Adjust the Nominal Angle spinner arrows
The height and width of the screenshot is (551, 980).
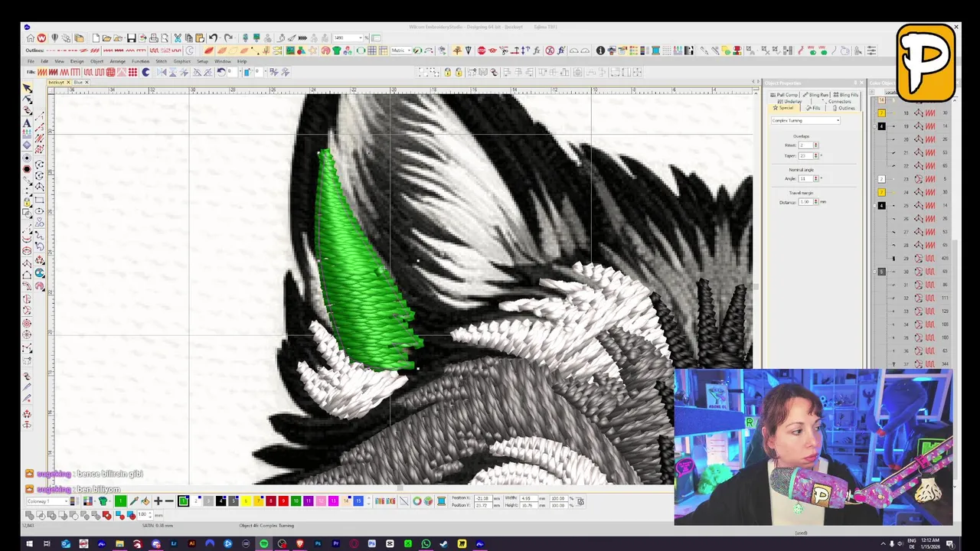(815, 178)
